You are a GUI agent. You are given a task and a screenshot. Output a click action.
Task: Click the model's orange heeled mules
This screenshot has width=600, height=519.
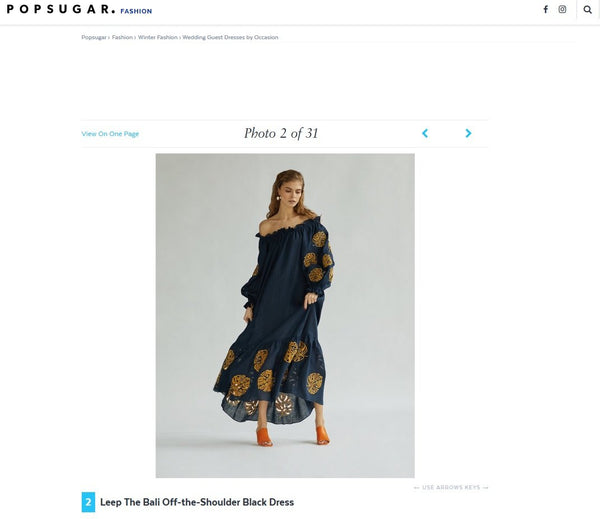pyautogui.click(x=293, y=436)
